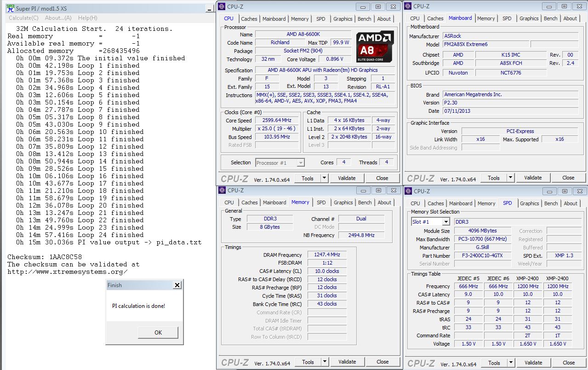Click the Loop 24 finished line

coord(80,235)
